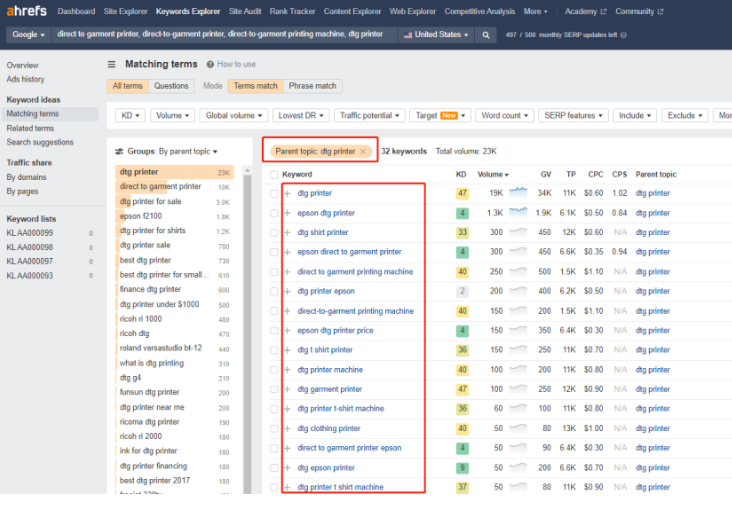Click plus icon next to dtg printer keyword
732x505 pixels.
[288, 193]
